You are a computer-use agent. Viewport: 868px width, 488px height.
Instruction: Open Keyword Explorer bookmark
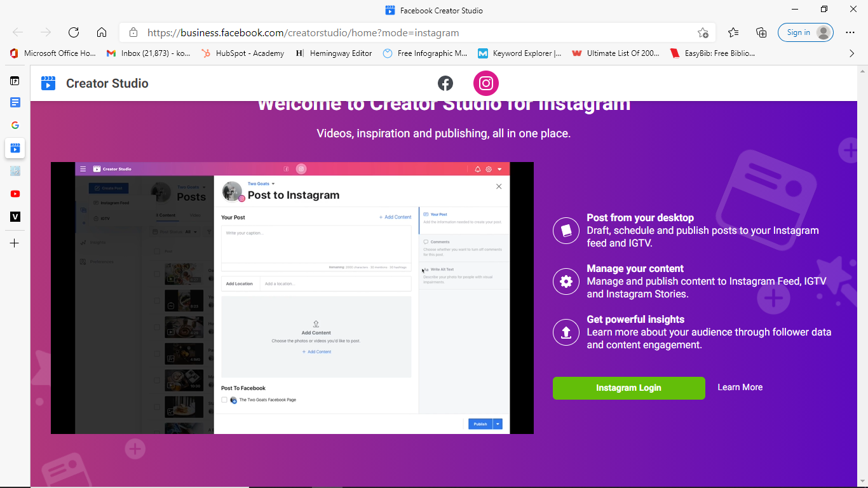(520, 53)
